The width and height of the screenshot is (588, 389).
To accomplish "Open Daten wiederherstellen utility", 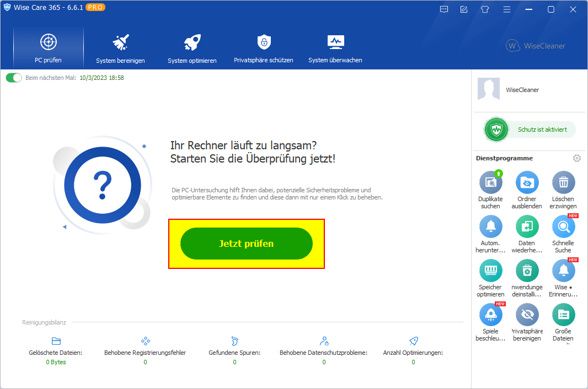I will 527,234.
